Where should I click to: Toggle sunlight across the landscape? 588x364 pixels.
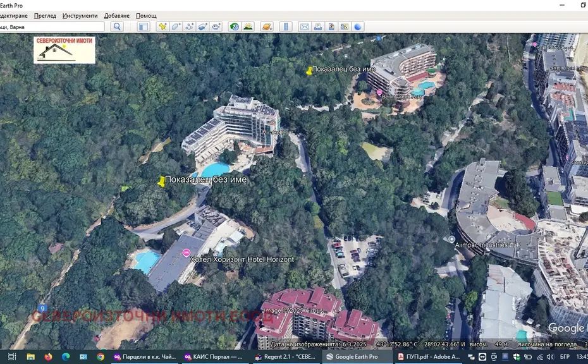(x=248, y=27)
